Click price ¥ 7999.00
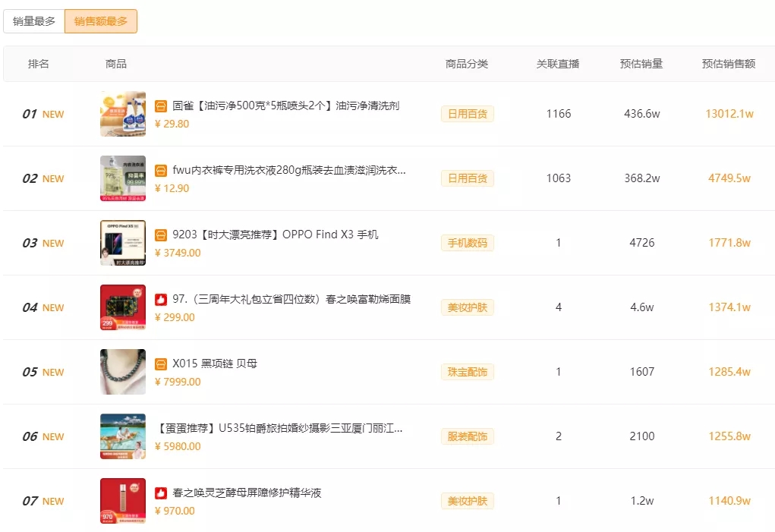The width and height of the screenshot is (775, 532). 178,382
